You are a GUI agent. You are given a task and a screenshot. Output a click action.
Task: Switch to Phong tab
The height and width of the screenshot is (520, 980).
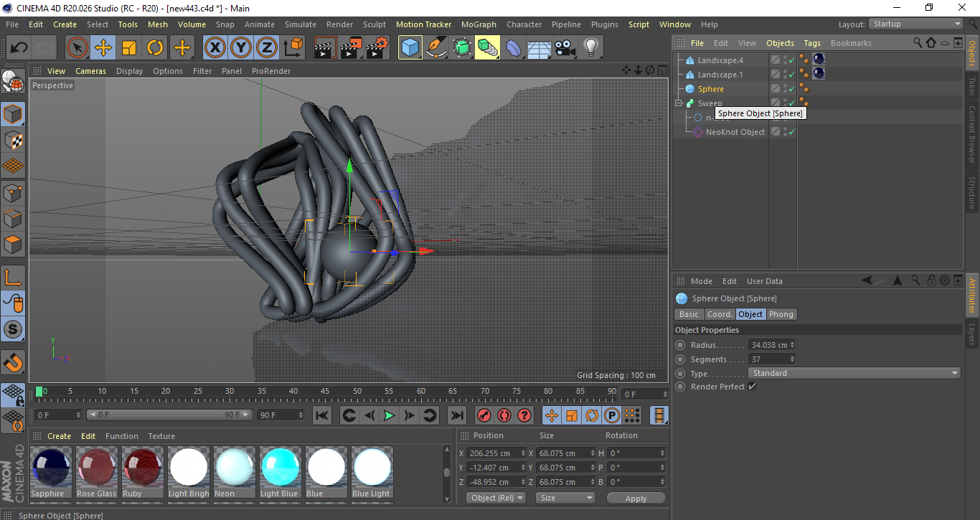781,314
